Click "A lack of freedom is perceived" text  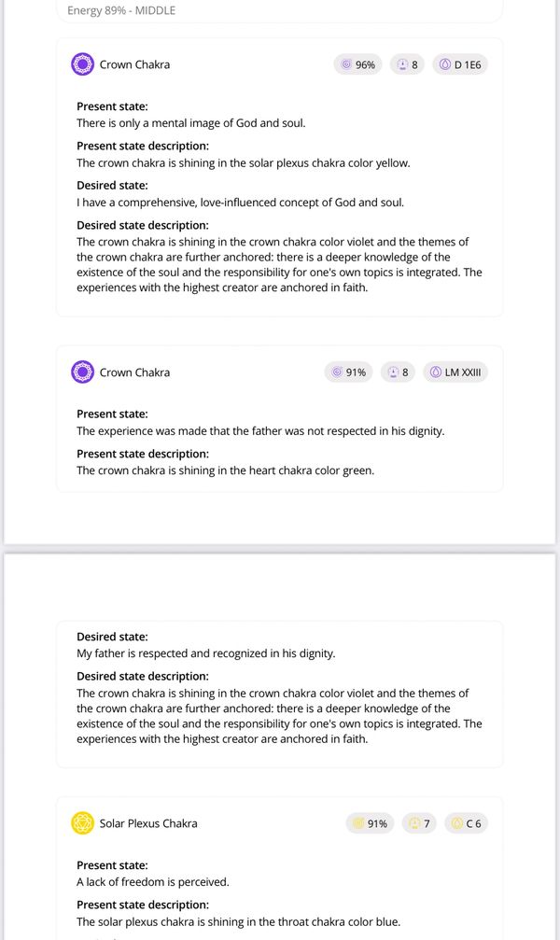coord(152,882)
